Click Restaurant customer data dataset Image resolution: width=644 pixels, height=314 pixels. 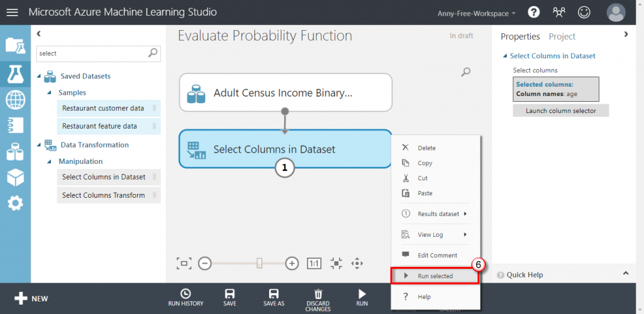pyautogui.click(x=108, y=108)
